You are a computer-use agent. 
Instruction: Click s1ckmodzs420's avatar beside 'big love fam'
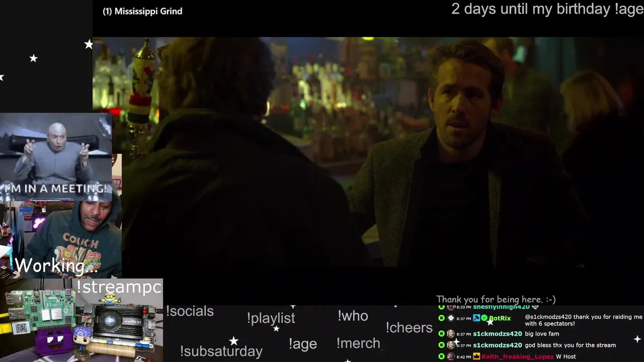[451, 334]
